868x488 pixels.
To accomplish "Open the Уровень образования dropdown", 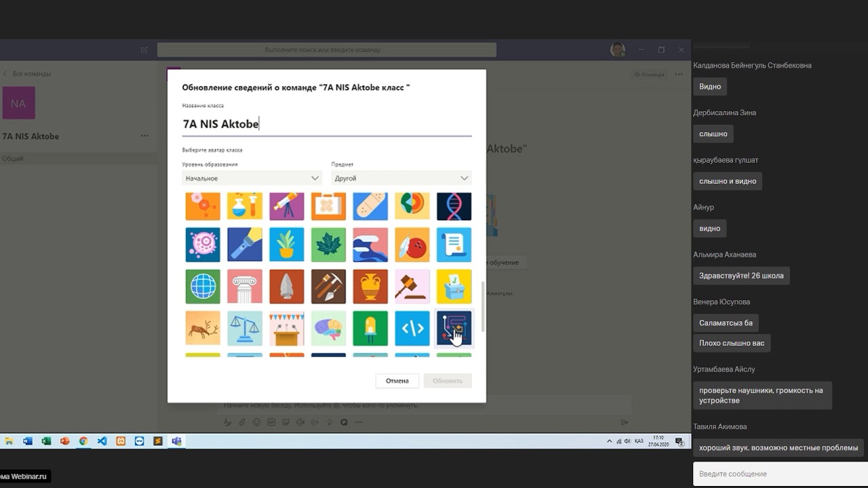I will [x=252, y=178].
